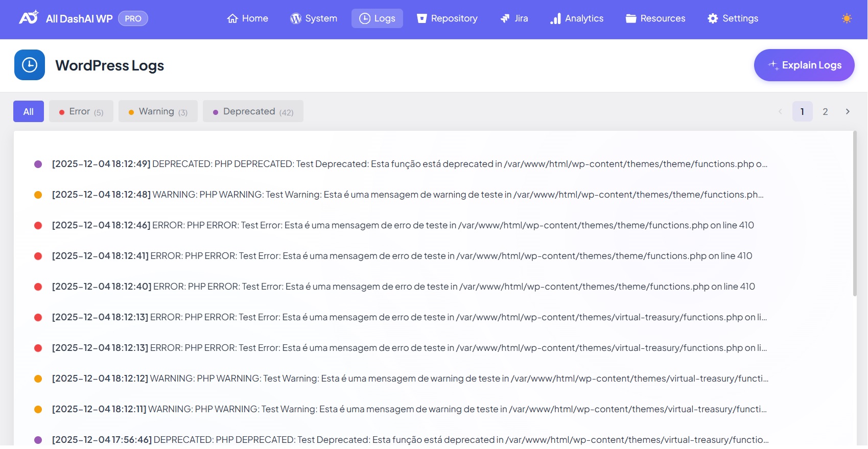Click the Explain Logs button
This screenshot has width=868, height=449.
(804, 65)
